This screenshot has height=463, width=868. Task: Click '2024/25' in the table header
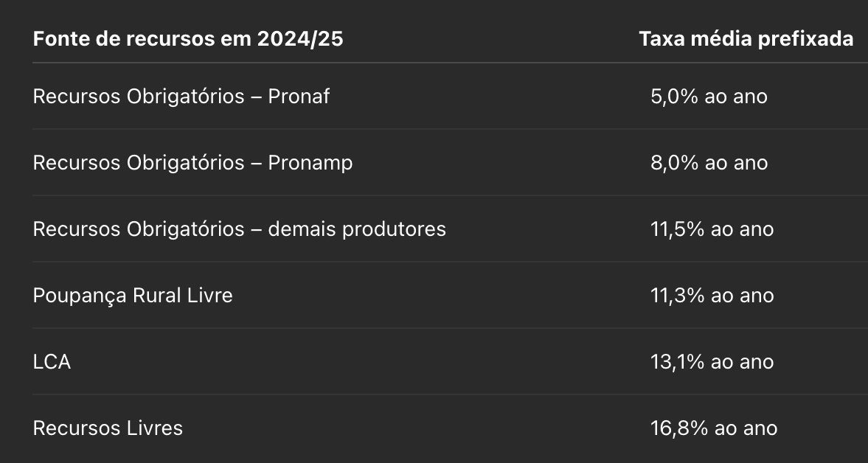point(300,39)
